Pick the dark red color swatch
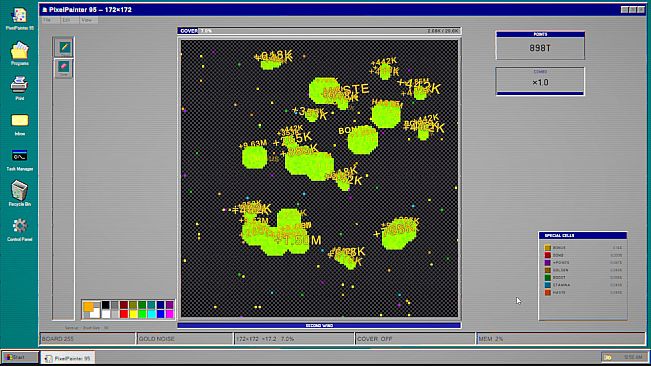This screenshot has width=651, height=366. [124, 305]
